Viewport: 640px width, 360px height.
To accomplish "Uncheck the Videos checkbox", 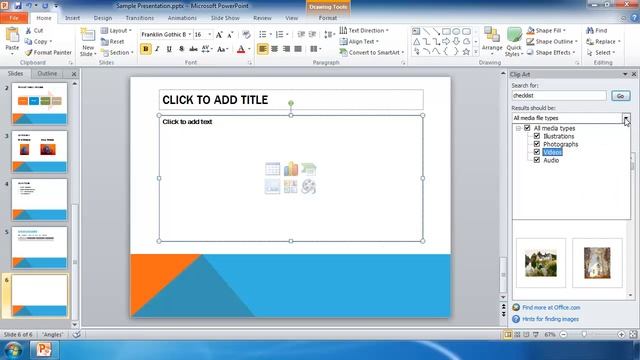I will (537, 152).
